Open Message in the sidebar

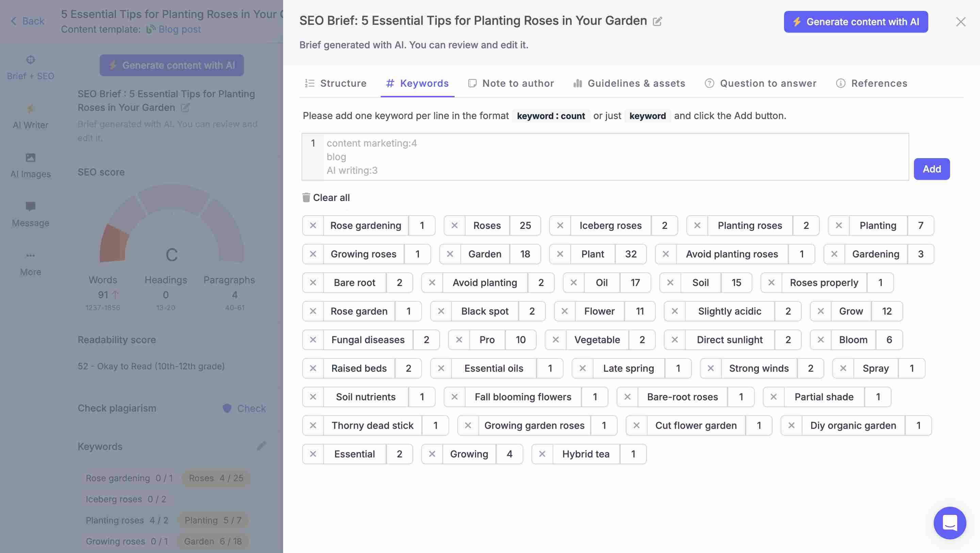point(30,215)
